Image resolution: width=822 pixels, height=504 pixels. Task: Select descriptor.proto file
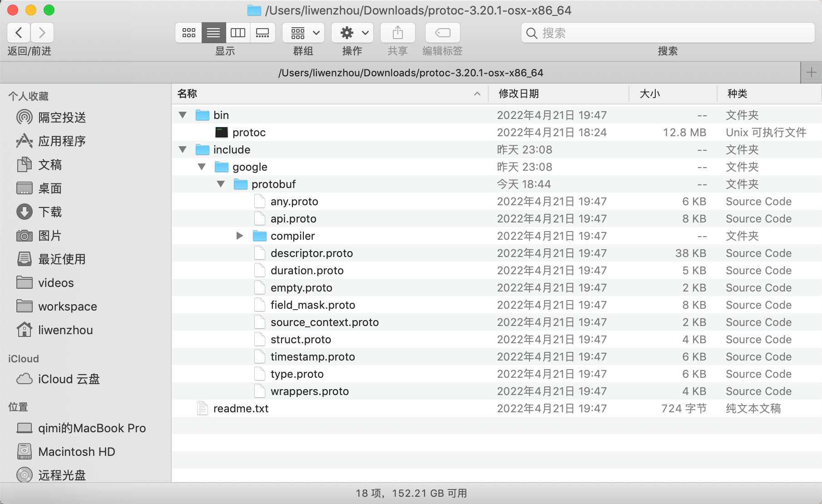pyautogui.click(x=497, y=253)
